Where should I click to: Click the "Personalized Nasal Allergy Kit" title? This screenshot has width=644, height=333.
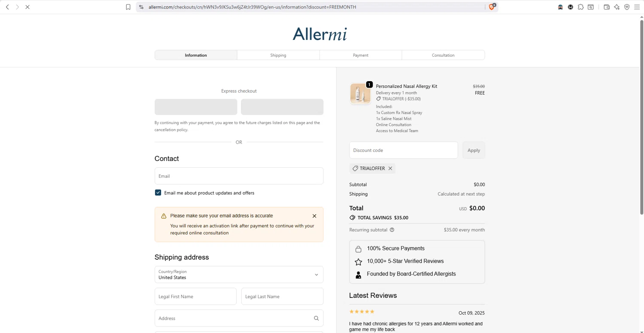point(407,86)
